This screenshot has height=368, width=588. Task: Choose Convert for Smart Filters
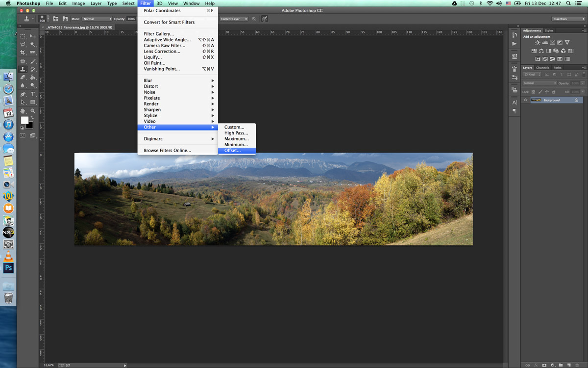point(169,22)
